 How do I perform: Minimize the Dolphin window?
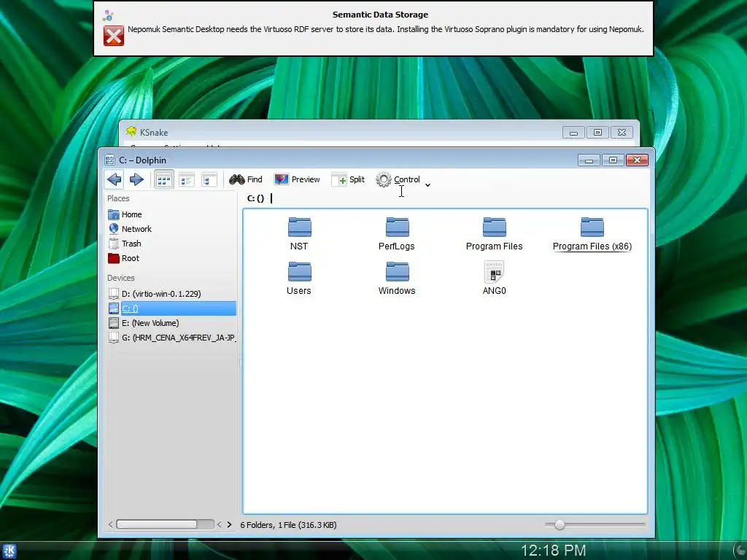(589, 160)
